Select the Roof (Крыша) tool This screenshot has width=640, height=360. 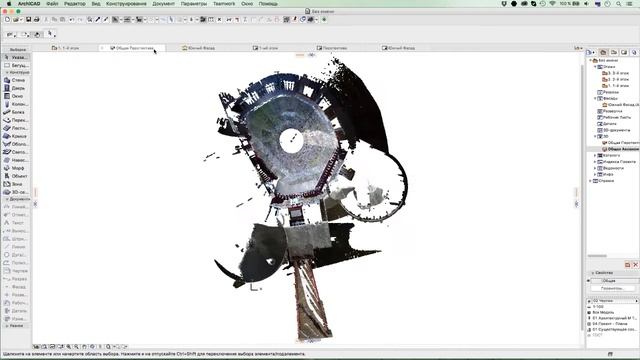16,136
